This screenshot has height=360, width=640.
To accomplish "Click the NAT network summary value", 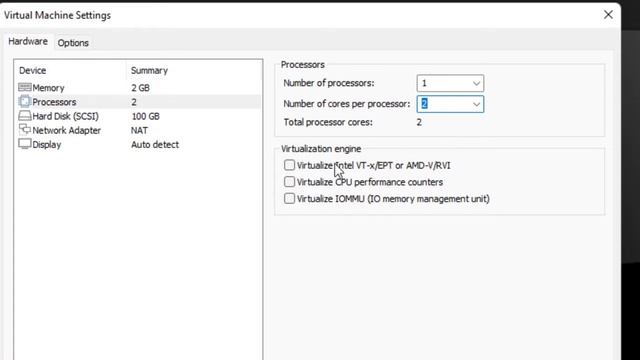I will [139, 130].
